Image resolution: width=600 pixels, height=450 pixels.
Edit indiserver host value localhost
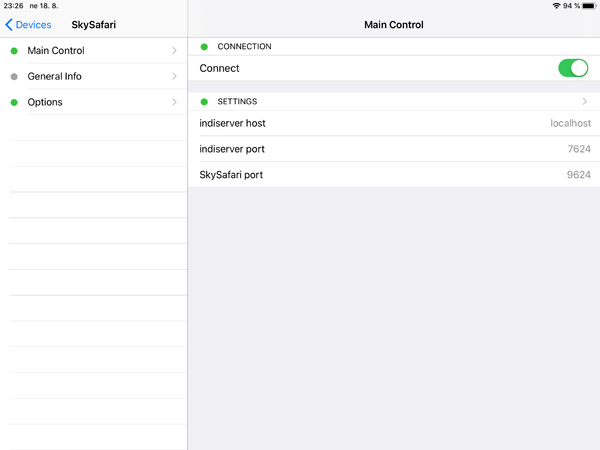coord(570,123)
